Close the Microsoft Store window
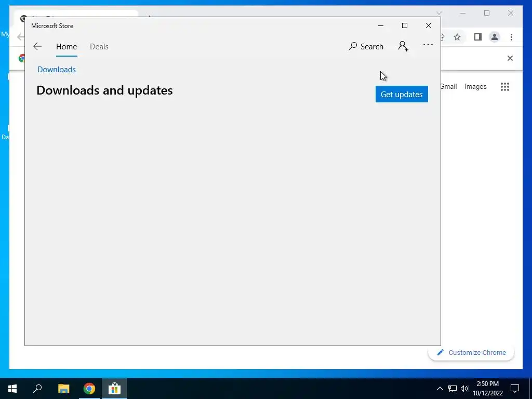Image resolution: width=532 pixels, height=399 pixels. coord(429,26)
